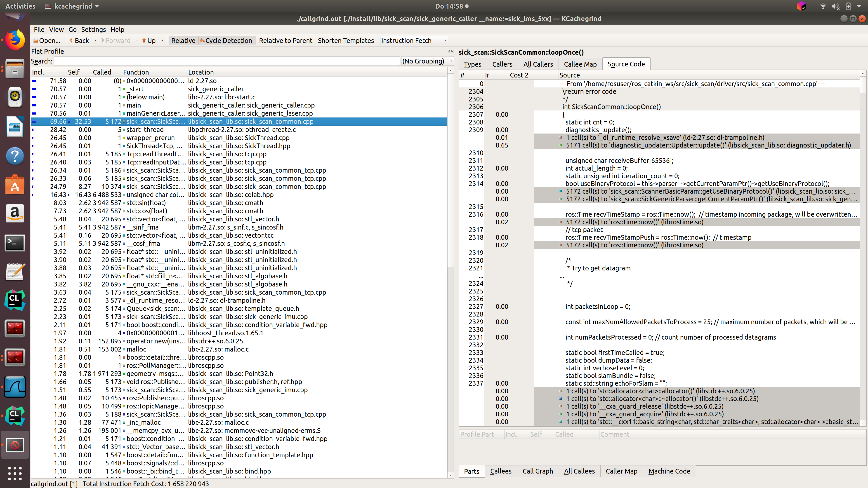Open the Instruction Fetch event dropdown
The width and height of the screenshot is (868, 488).
[413, 40]
